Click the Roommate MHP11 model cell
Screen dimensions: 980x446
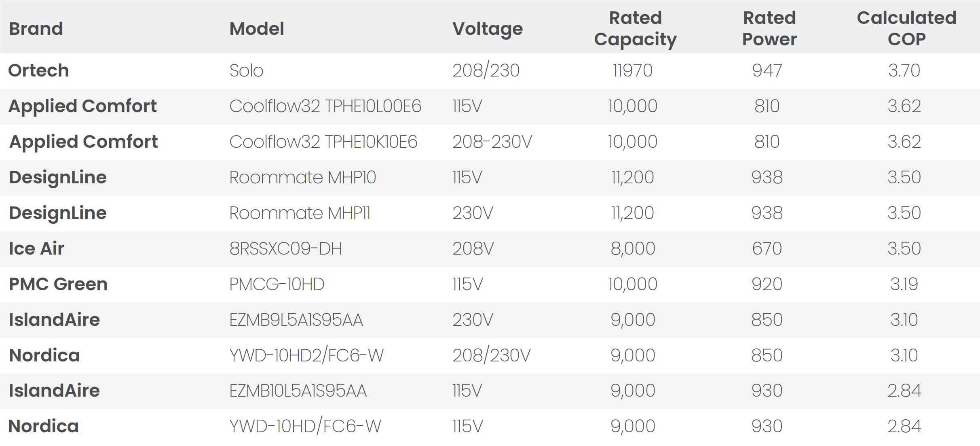point(300,213)
